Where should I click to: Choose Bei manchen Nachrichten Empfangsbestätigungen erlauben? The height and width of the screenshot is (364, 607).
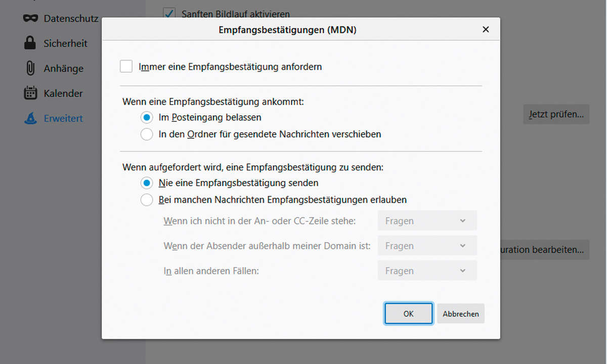147,200
